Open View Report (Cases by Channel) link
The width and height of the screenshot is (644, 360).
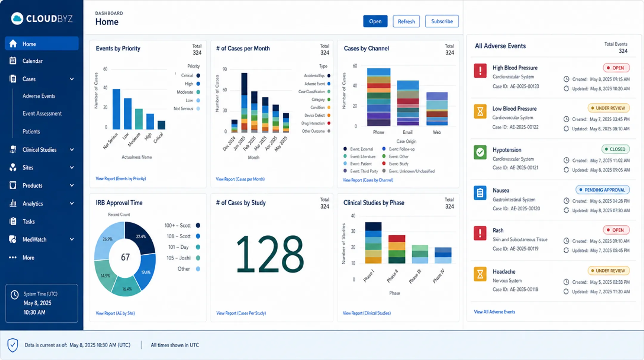click(x=368, y=180)
